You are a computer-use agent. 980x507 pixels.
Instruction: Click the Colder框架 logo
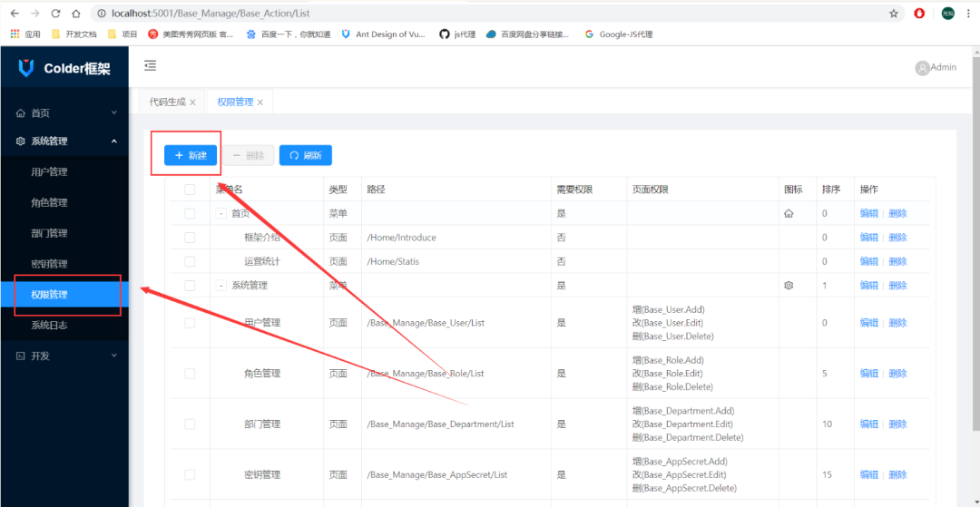pos(64,69)
